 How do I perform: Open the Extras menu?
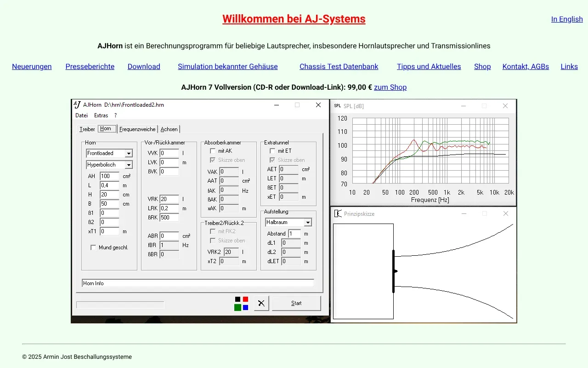[101, 115]
